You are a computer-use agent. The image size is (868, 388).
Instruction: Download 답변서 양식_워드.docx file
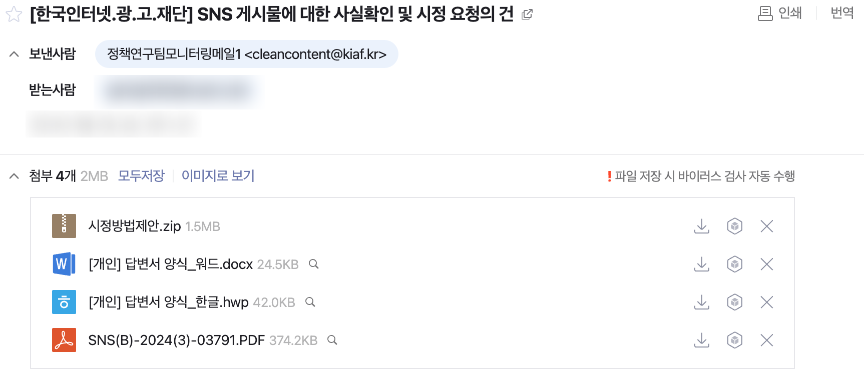pos(702,264)
